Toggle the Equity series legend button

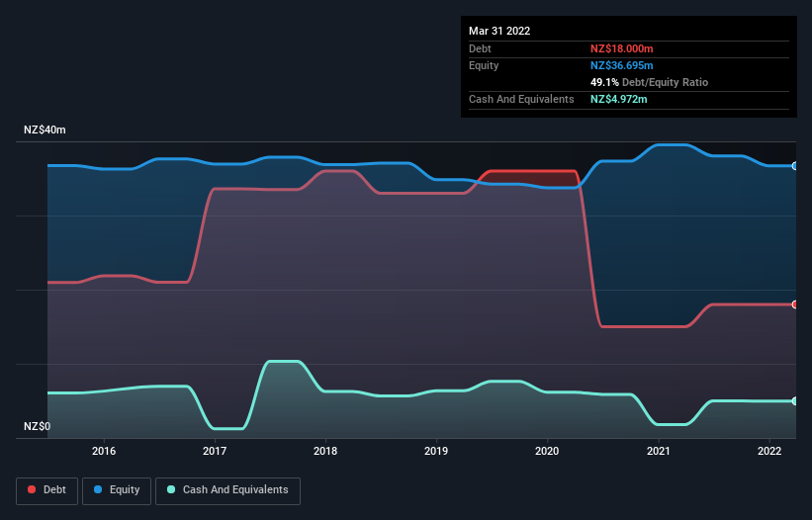click(x=117, y=490)
